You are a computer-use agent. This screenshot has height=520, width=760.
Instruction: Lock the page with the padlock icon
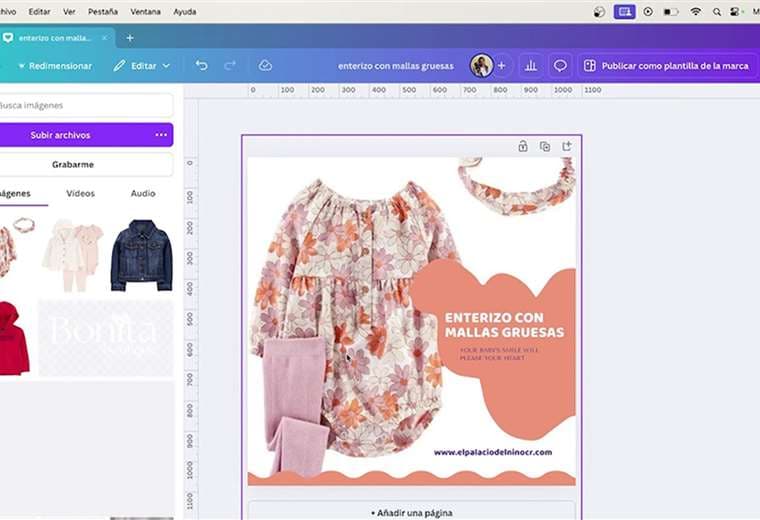coord(522,146)
